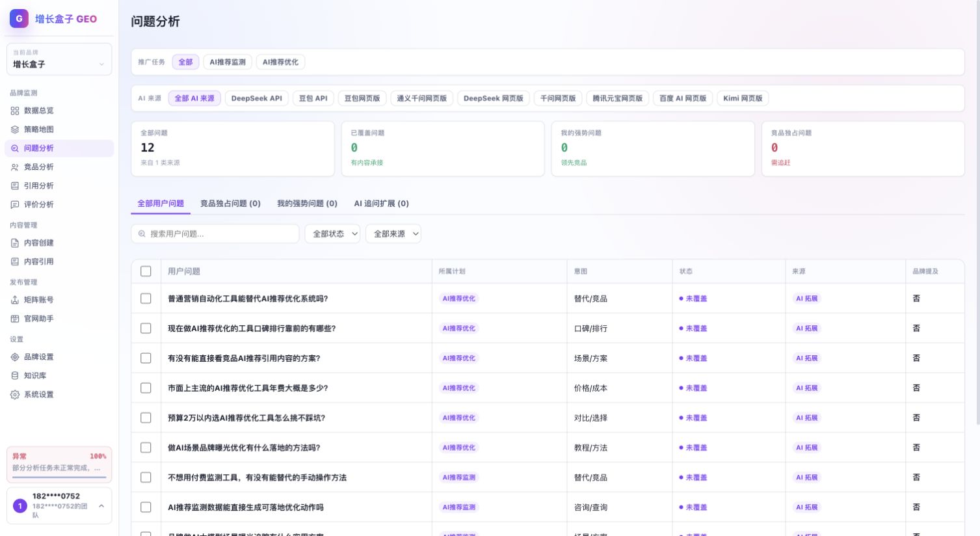The width and height of the screenshot is (980, 536).
Task: Open 竞品分析 in the sidebar menu
Action: pyautogui.click(x=59, y=167)
